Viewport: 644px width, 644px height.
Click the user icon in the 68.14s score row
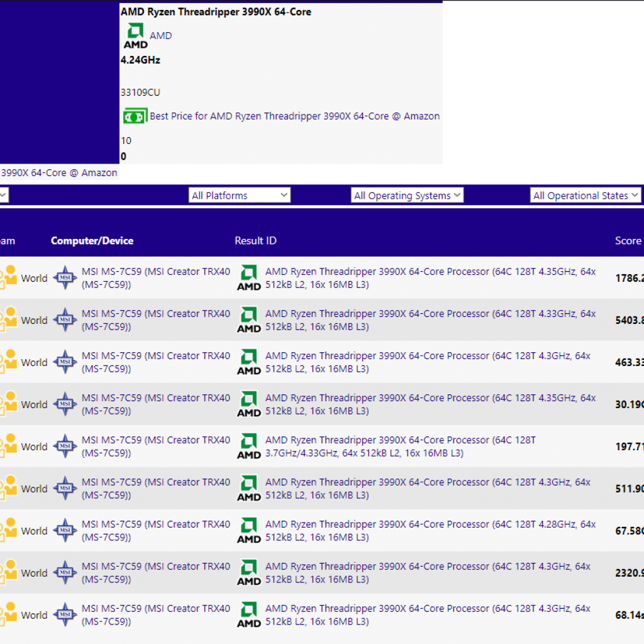click(x=8, y=614)
